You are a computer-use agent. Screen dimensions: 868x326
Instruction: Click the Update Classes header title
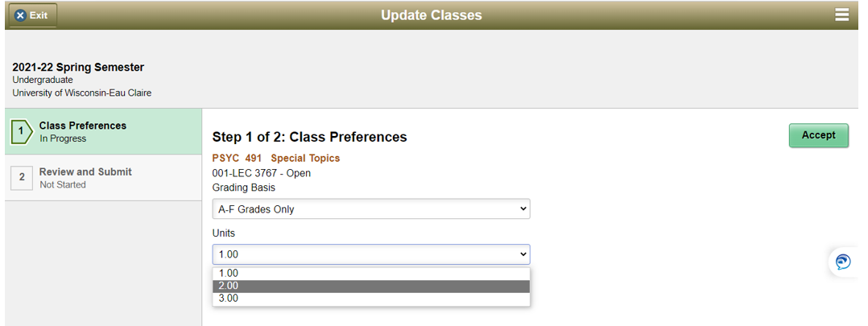tap(432, 15)
